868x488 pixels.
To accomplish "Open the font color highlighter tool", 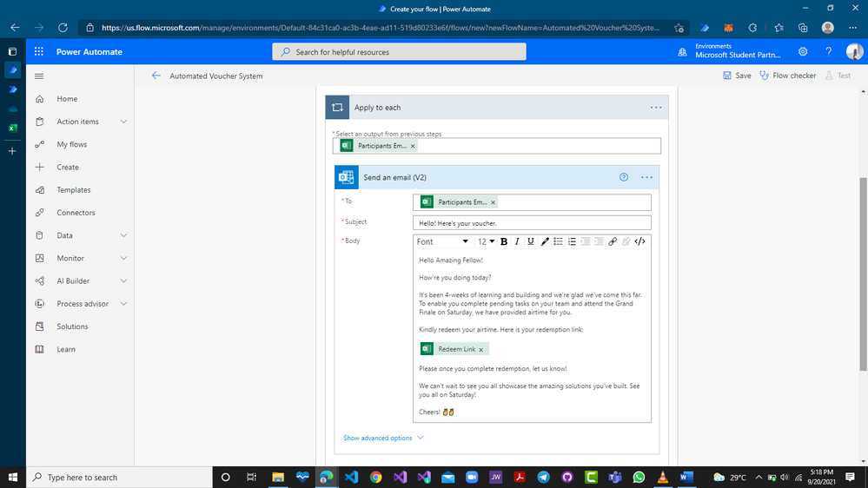I will (x=545, y=241).
